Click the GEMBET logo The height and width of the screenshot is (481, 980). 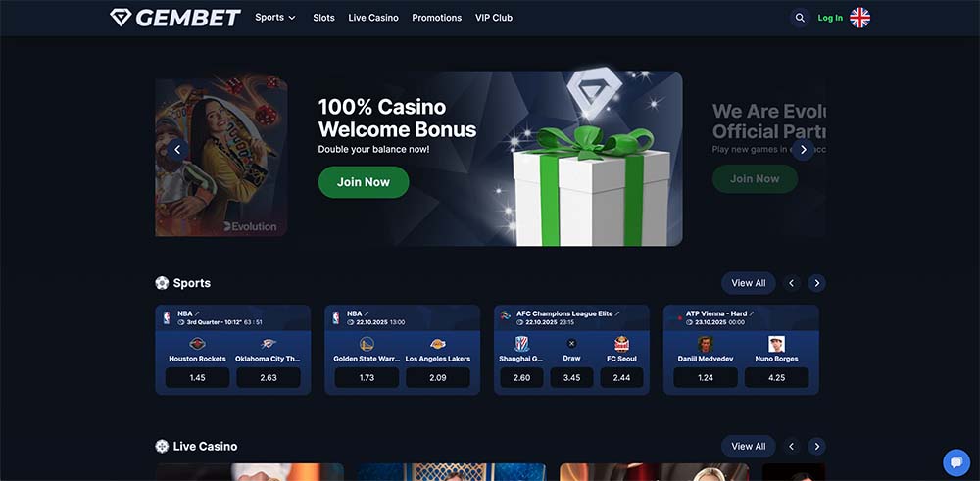(x=175, y=18)
